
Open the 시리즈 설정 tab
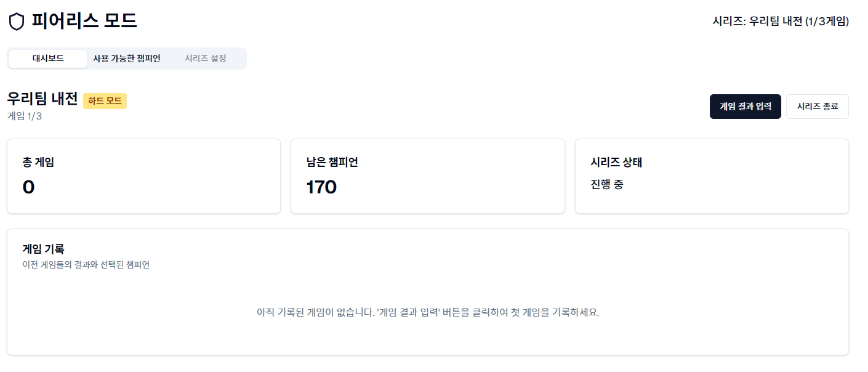[207, 58]
